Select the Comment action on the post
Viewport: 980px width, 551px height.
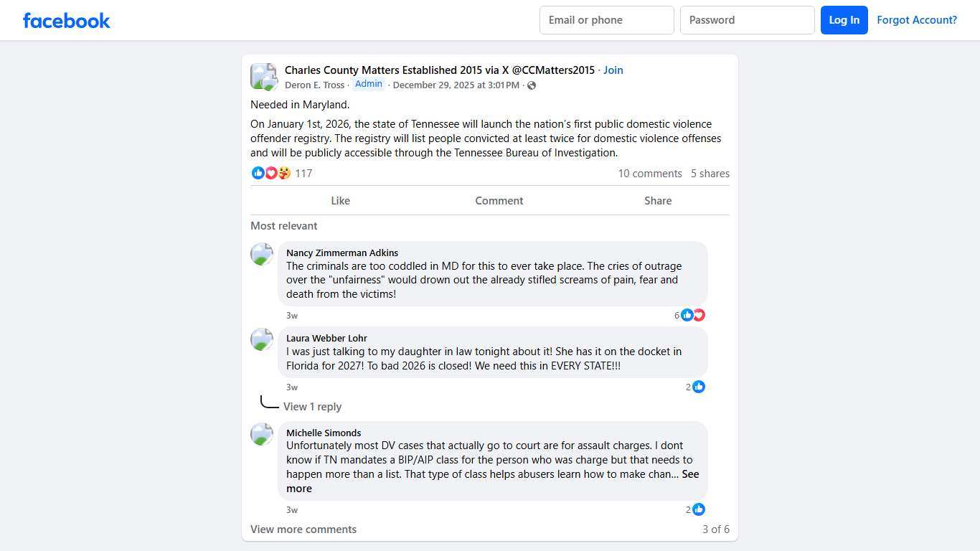point(499,201)
